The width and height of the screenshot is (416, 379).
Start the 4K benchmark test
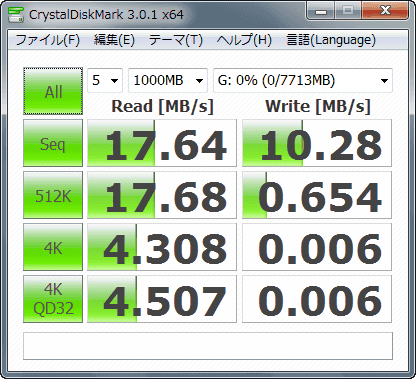click(53, 247)
